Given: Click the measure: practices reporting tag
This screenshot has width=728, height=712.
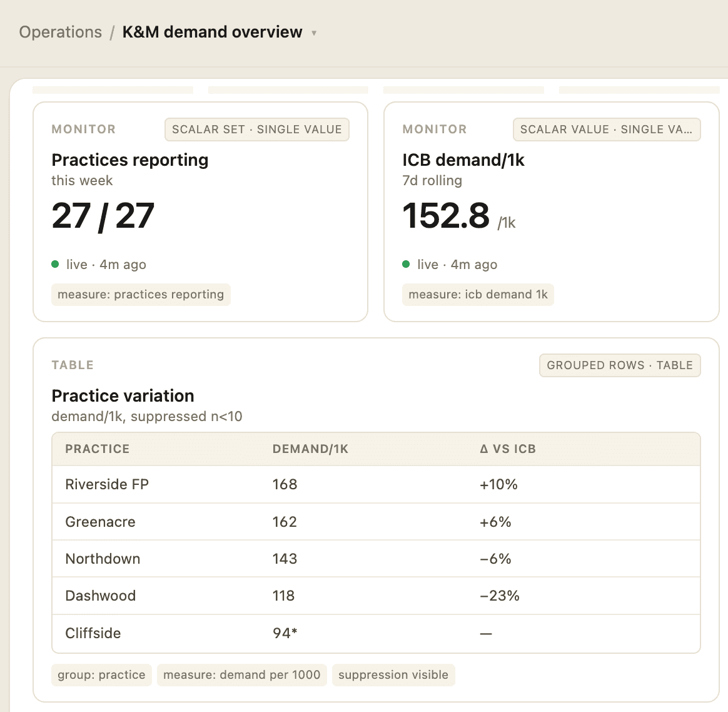Looking at the screenshot, I should point(141,295).
